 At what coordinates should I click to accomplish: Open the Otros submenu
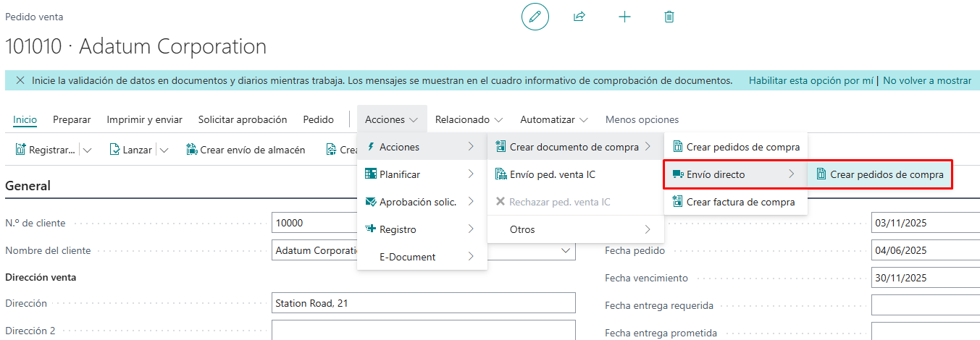click(575, 229)
